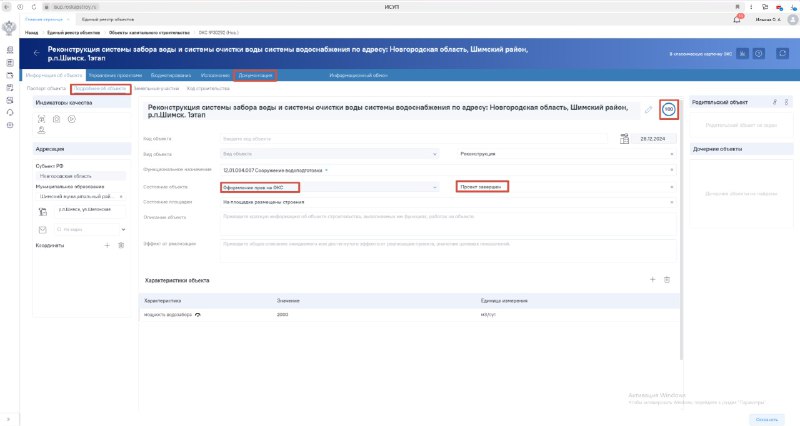
Task: Click the calendar icon in the left sidebar
Action: 10,76
